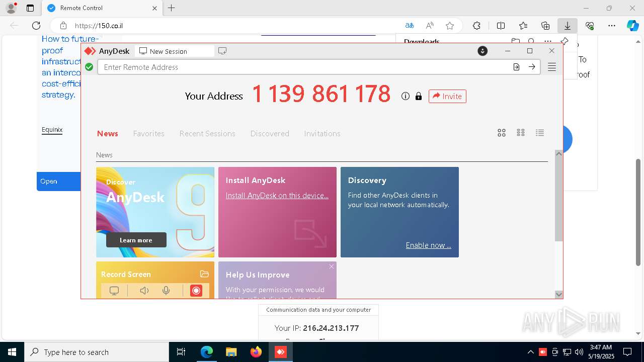Viewport: 644px width, 362px height.
Task: Switch to large tiles view
Action: 502,133
